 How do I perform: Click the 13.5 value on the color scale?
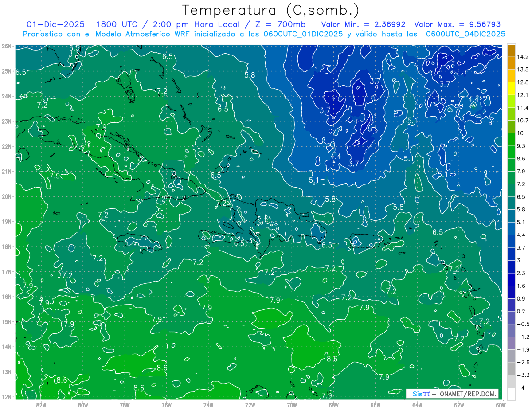[x=523, y=70]
